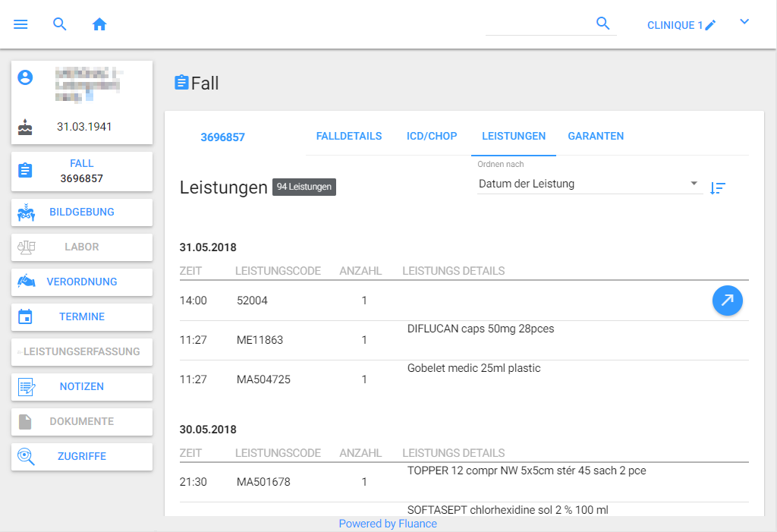Click the Powered by Fluance link
Image resolution: width=777 pixels, height=532 pixels.
[x=388, y=524]
